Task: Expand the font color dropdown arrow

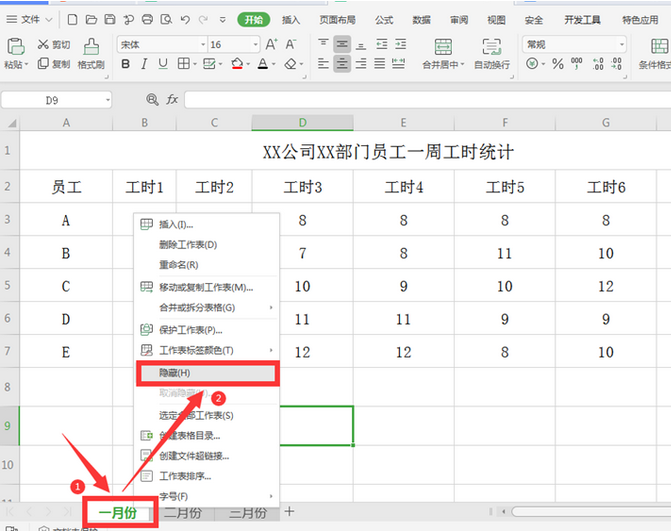Action: pyautogui.click(x=273, y=65)
